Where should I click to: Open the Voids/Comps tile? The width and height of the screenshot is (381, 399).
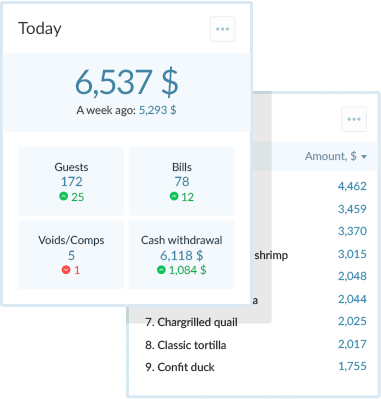pyautogui.click(x=71, y=255)
